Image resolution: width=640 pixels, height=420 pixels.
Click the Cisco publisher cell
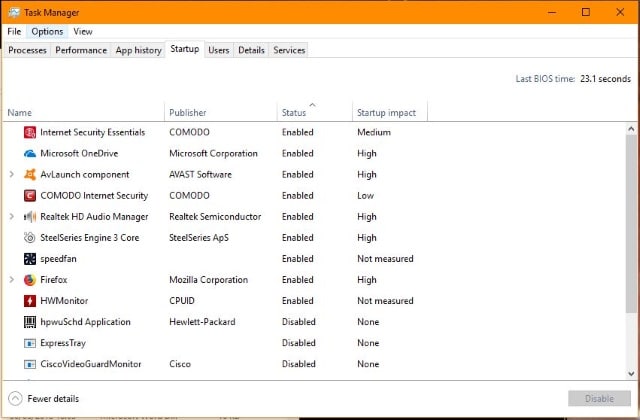click(x=180, y=364)
